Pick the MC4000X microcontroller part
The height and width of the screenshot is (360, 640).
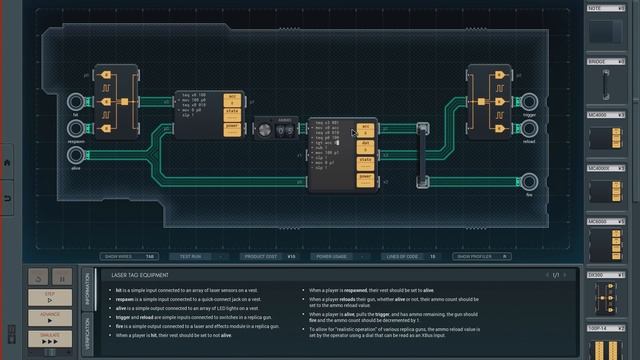[606, 188]
